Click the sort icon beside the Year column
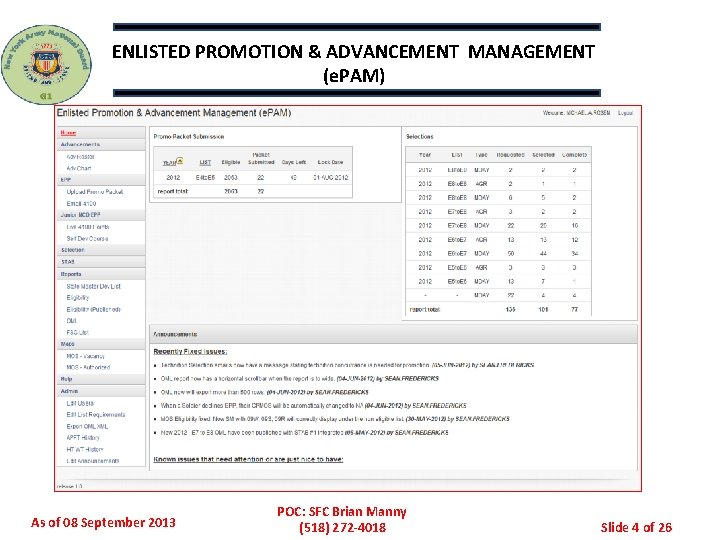Screen dimensions: 720x540 pyautogui.click(x=180, y=161)
